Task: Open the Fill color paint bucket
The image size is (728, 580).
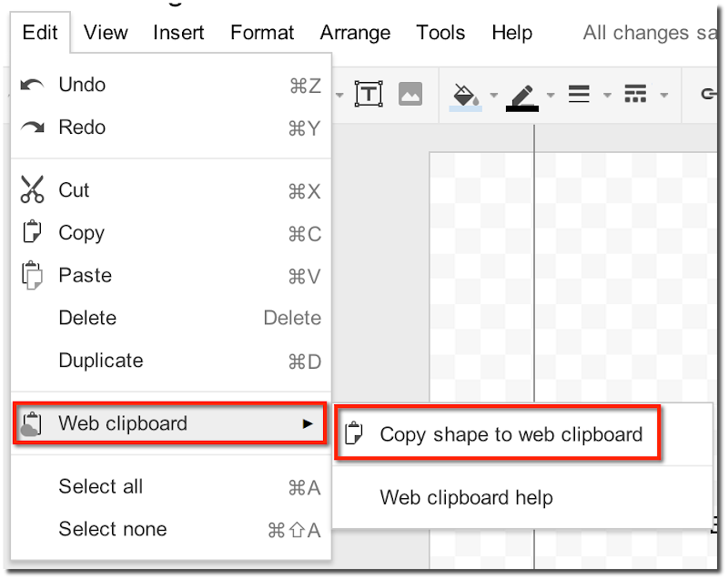Action: coord(466,97)
